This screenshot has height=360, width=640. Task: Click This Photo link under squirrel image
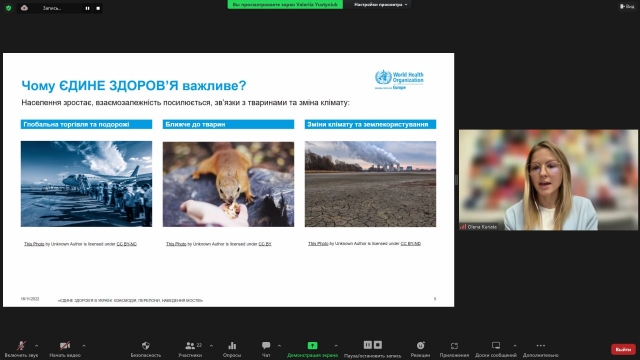point(176,244)
